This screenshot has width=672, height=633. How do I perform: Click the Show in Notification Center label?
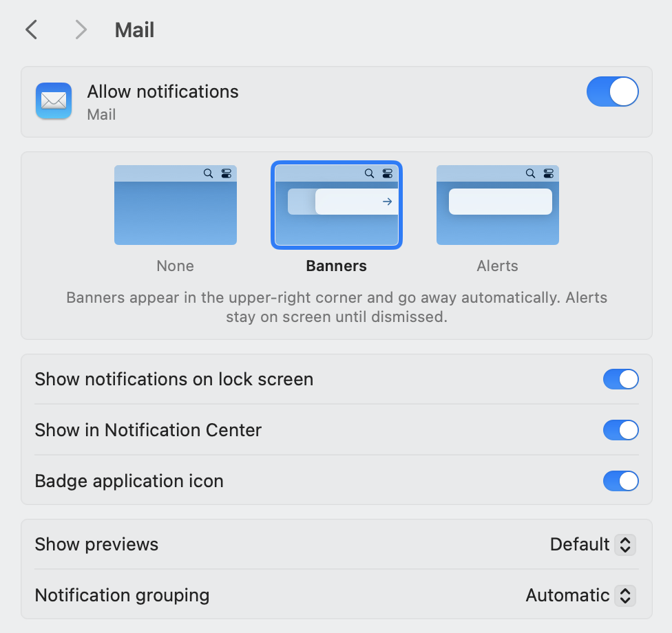(x=148, y=430)
